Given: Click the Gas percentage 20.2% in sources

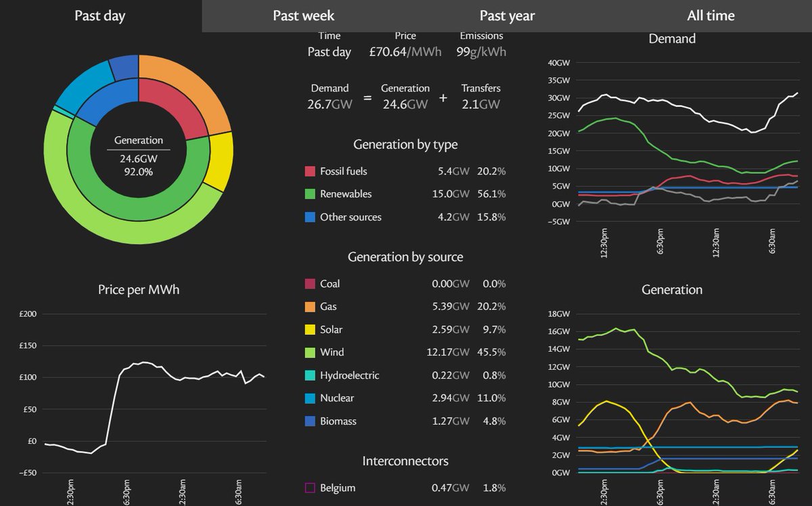Looking at the screenshot, I should coord(491,307).
